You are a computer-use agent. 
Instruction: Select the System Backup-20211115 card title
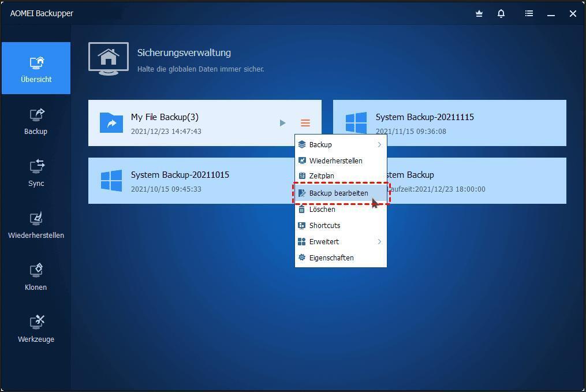tap(424, 117)
